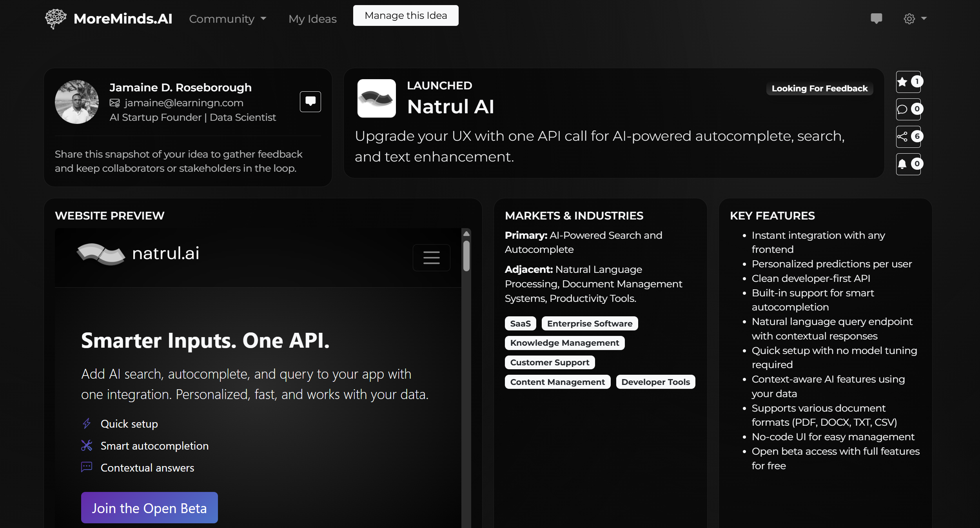Open the hamburger menu in website preview

pos(431,258)
